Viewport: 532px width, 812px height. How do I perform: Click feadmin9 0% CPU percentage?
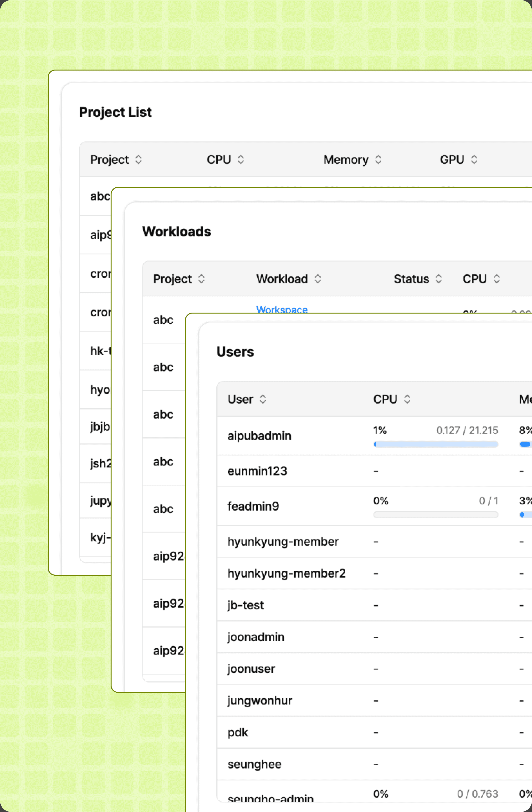point(381,501)
